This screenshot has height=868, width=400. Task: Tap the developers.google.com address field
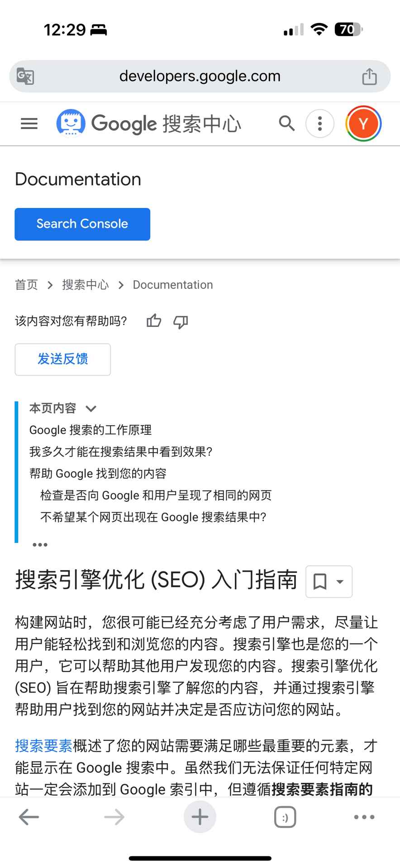tap(200, 76)
